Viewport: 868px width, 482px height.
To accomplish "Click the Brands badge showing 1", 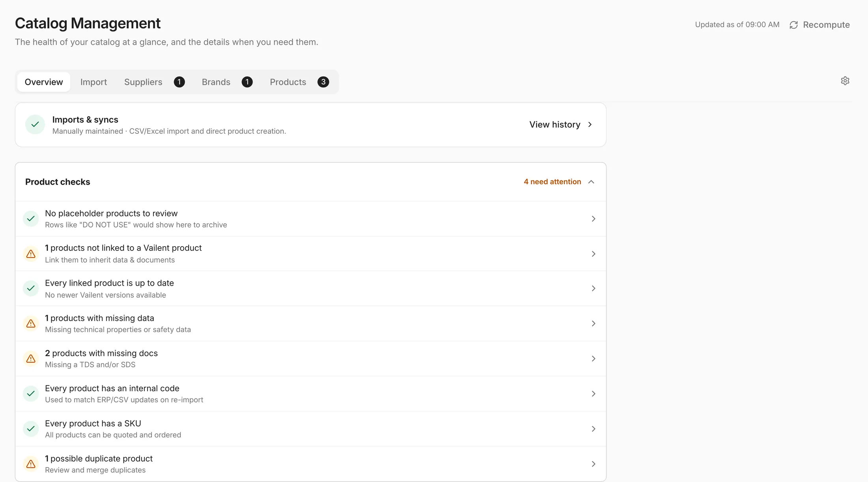I will (x=247, y=82).
